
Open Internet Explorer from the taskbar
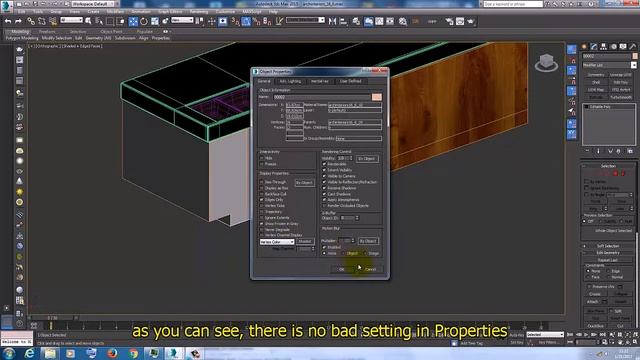click(29, 353)
